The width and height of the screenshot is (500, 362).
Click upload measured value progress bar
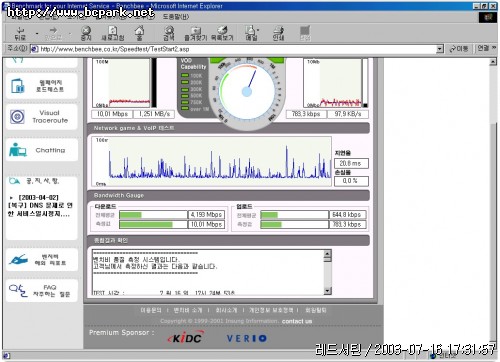tap(295, 224)
